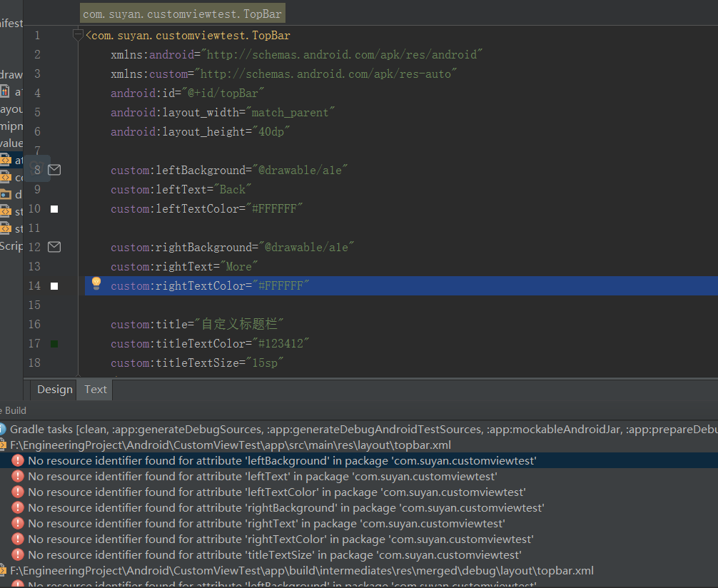Collapse the TopBar tag fold marker
718x588 pixels.
coord(78,34)
